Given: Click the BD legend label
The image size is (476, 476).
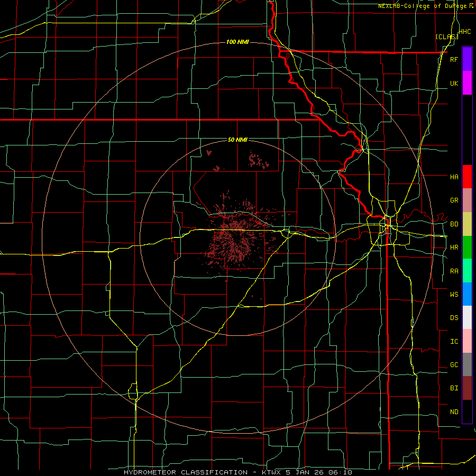Looking at the screenshot, I should 454,224.
